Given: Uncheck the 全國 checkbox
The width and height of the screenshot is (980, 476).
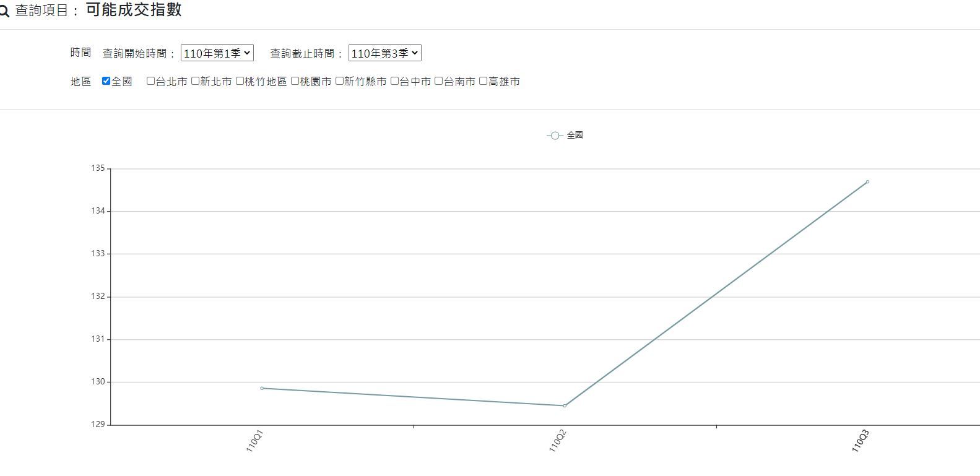Looking at the screenshot, I should [x=106, y=81].
